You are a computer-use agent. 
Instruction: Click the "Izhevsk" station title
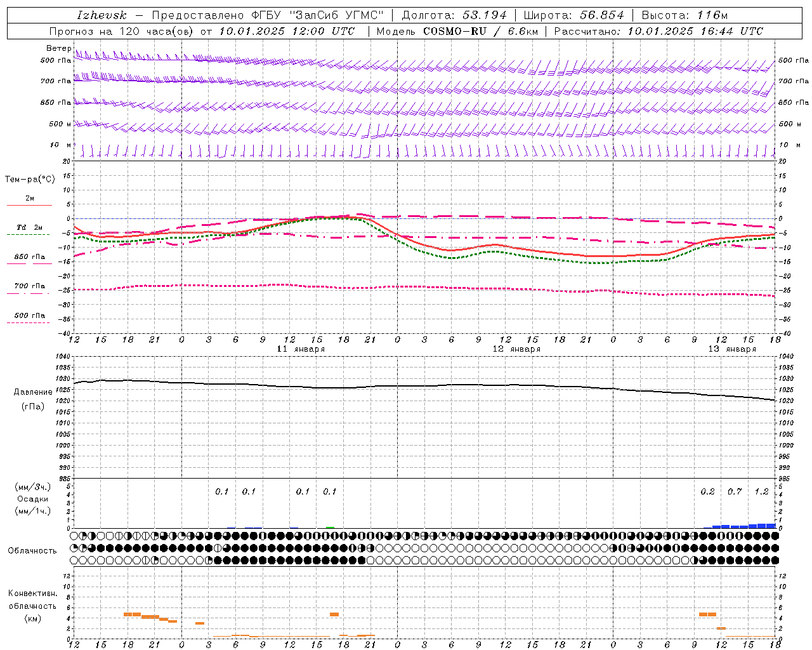click(101, 15)
